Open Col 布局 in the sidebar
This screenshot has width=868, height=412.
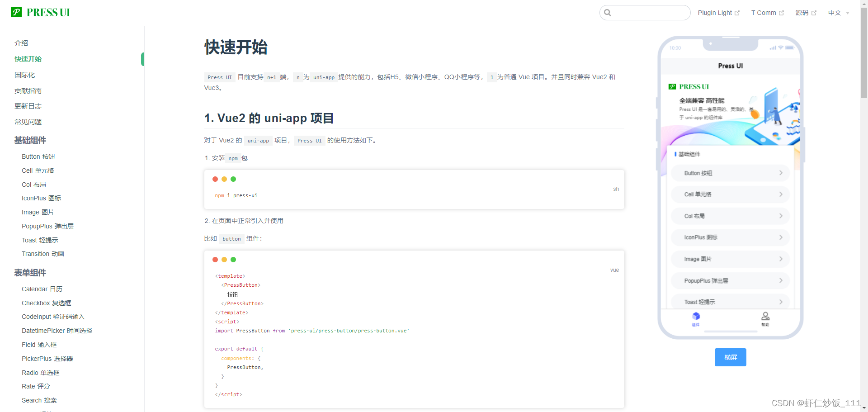point(34,185)
